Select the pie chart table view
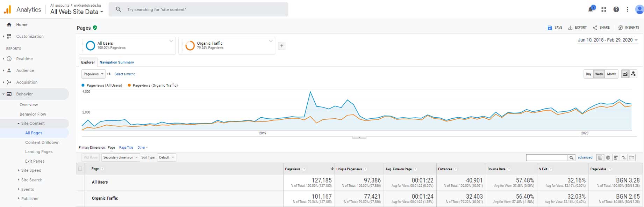The height and width of the screenshot is (207, 644). 608,158
